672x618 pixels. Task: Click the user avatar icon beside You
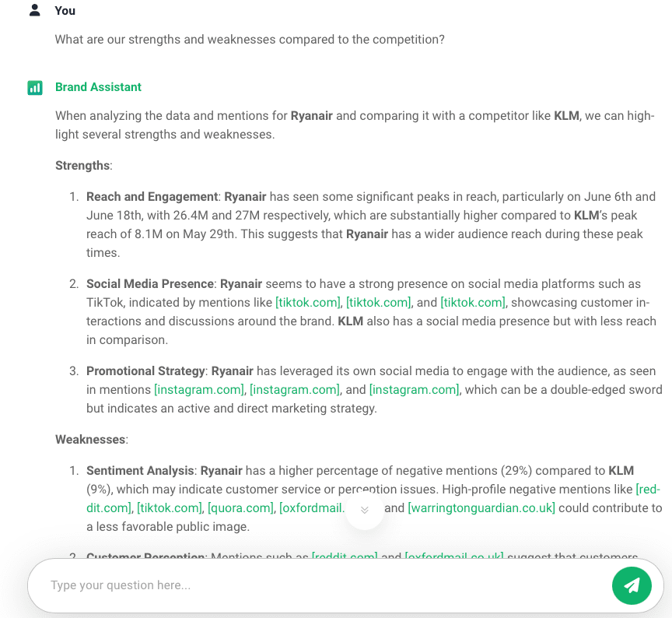[35, 10]
